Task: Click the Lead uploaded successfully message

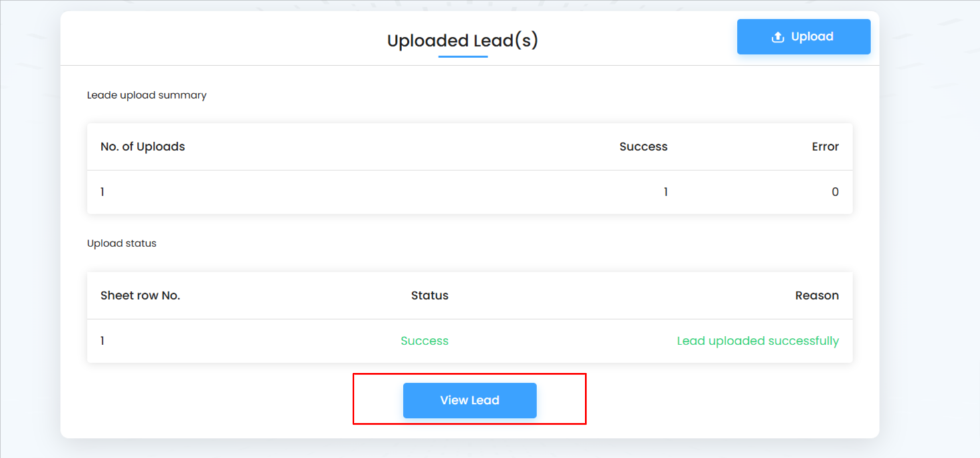Action: [x=758, y=341]
